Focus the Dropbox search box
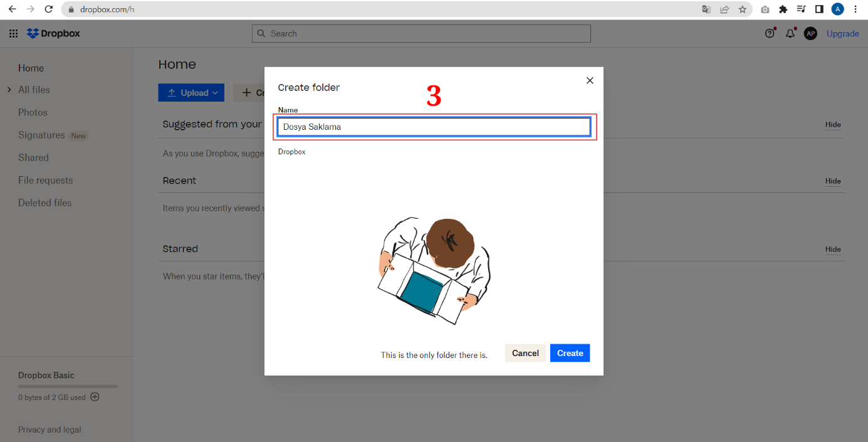 421,34
